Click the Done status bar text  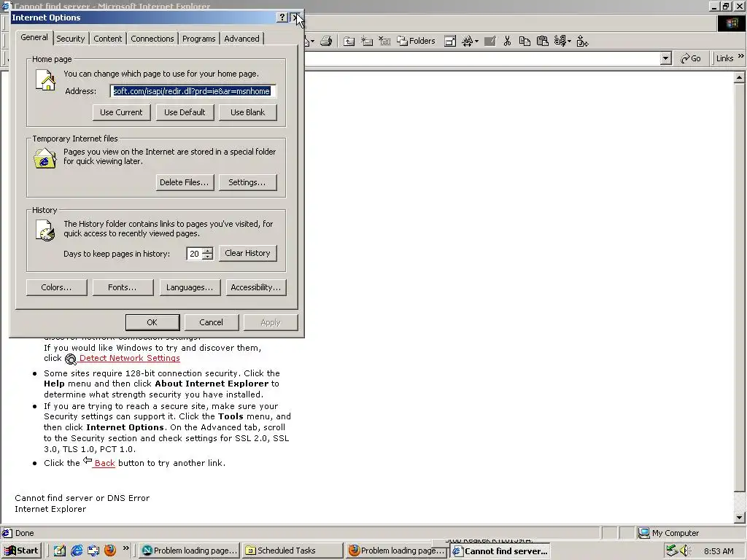24,533
